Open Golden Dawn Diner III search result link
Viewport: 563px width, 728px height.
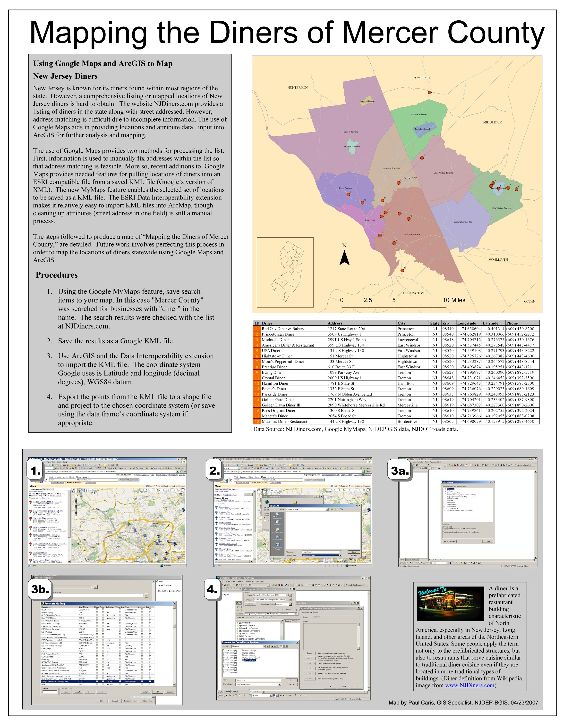pyautogui.click(x=43, y=502)
